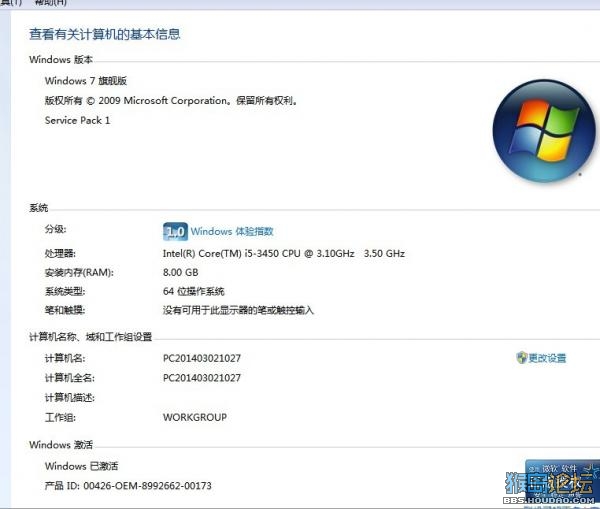The width and height of the screenshot is (600, 509).
Task: Click the 分级: label
Action: point(55,229)
